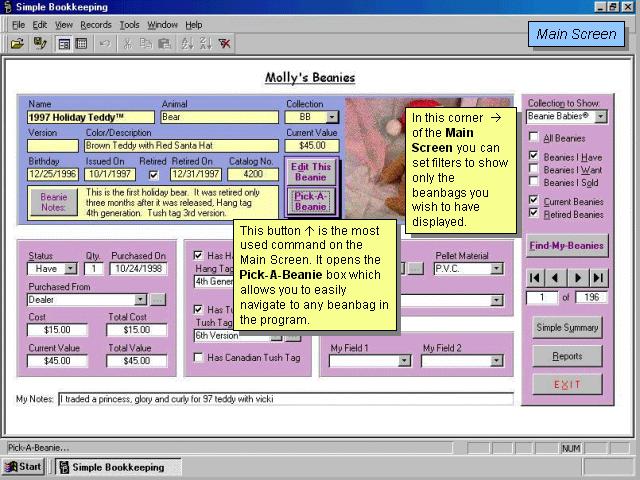Switch to form view toolbar icon
The width and height of the screenshot is (640, 480).
(x=64, y=43)
